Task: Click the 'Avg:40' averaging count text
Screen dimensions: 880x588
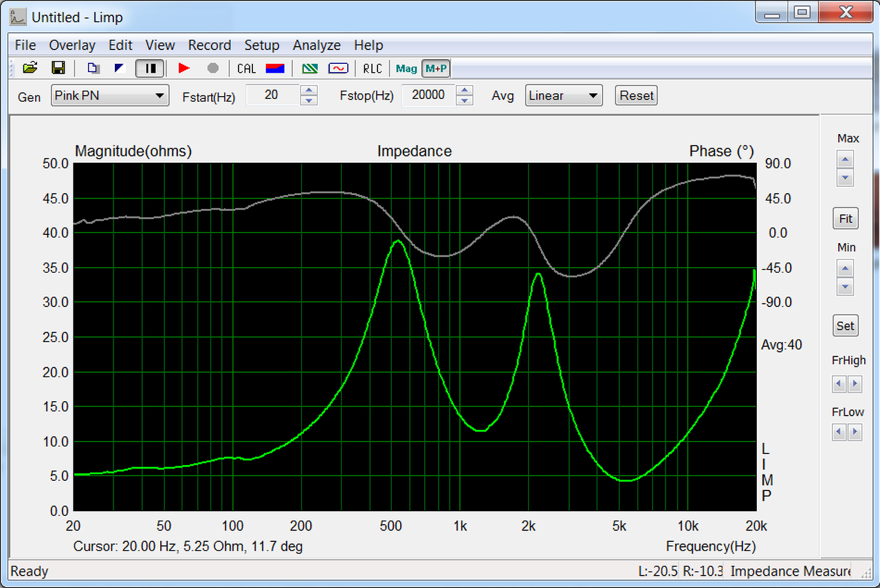Action: [x=782, y=345]
